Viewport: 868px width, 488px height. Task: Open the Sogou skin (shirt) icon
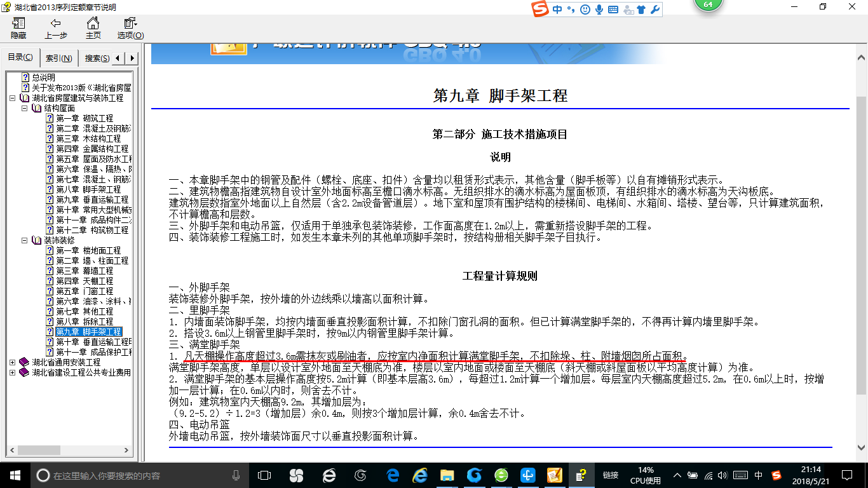click(x=641, y=10)
